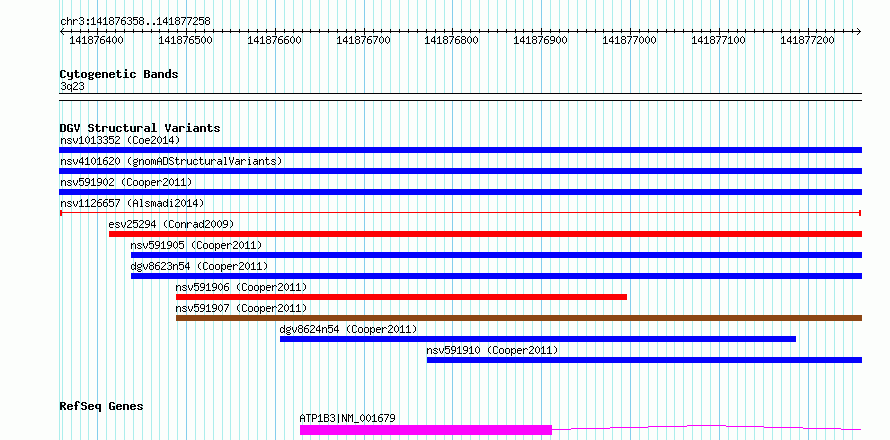
Task: Click ruler position 141876400
Action: (x=96, y=40)
